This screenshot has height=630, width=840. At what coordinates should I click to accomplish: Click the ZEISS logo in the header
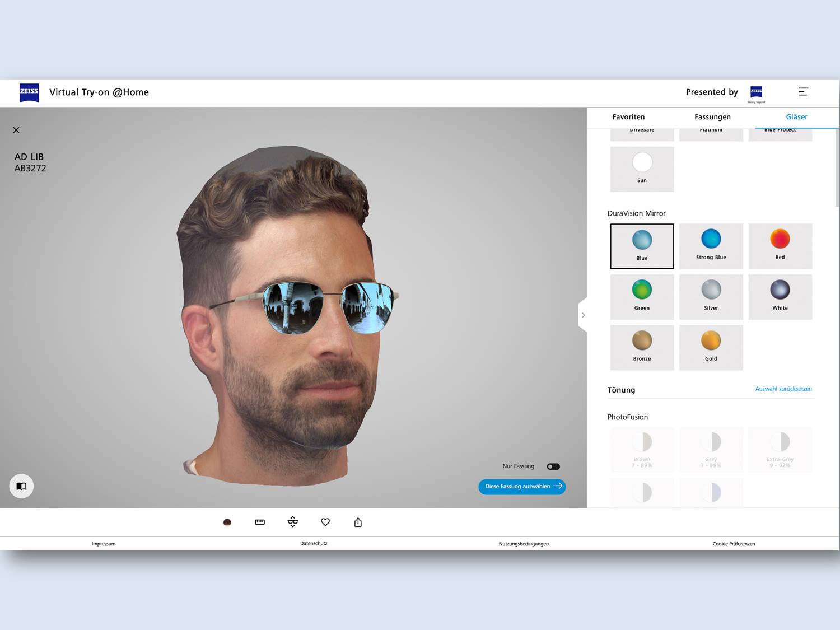(x=29, y=93)
